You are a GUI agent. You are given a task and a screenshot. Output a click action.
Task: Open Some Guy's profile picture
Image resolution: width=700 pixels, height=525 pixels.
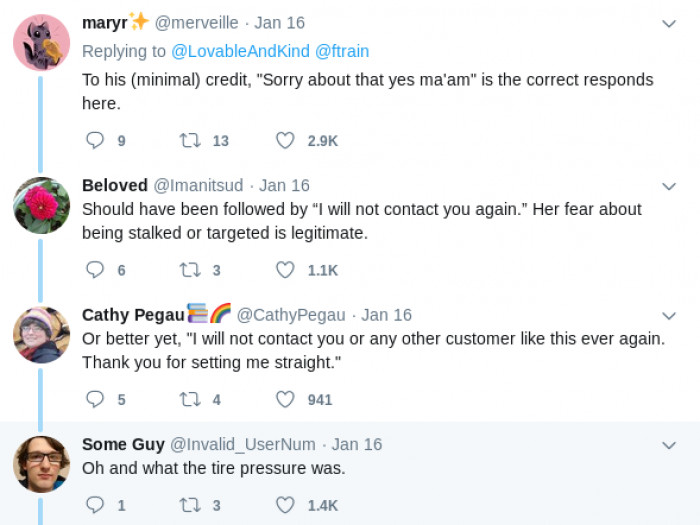(41, 464)
